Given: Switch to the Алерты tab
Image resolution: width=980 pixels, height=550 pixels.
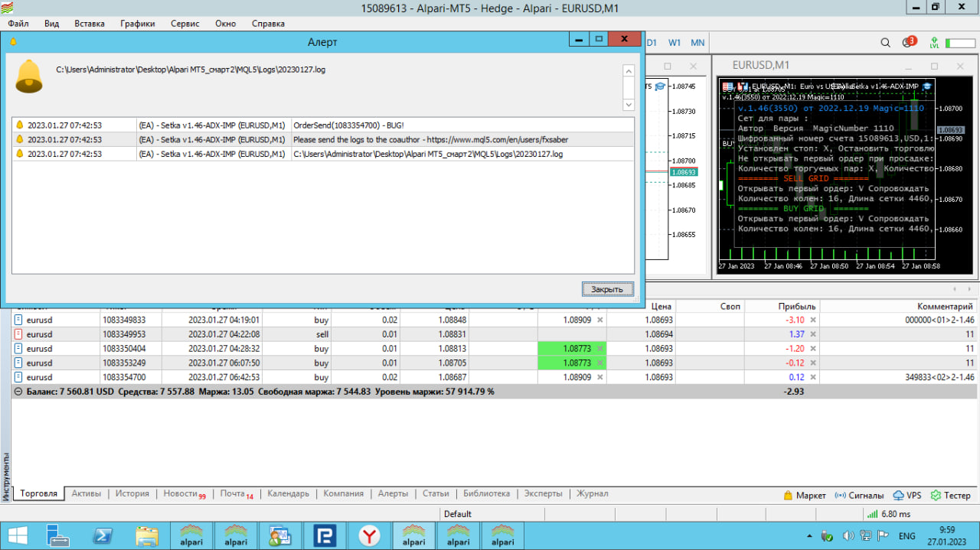Looking at the screenshot, I should [393, 493].
